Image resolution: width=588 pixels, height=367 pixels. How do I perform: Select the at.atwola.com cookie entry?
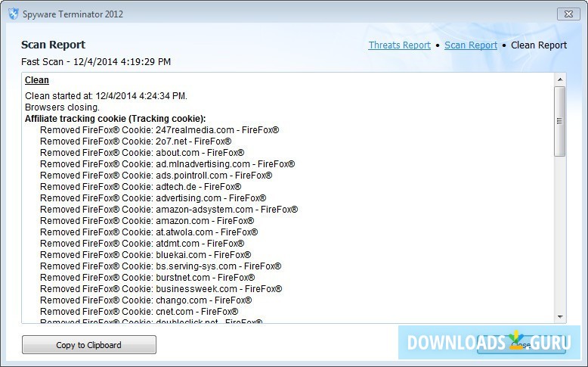click(x=149, y=232)
